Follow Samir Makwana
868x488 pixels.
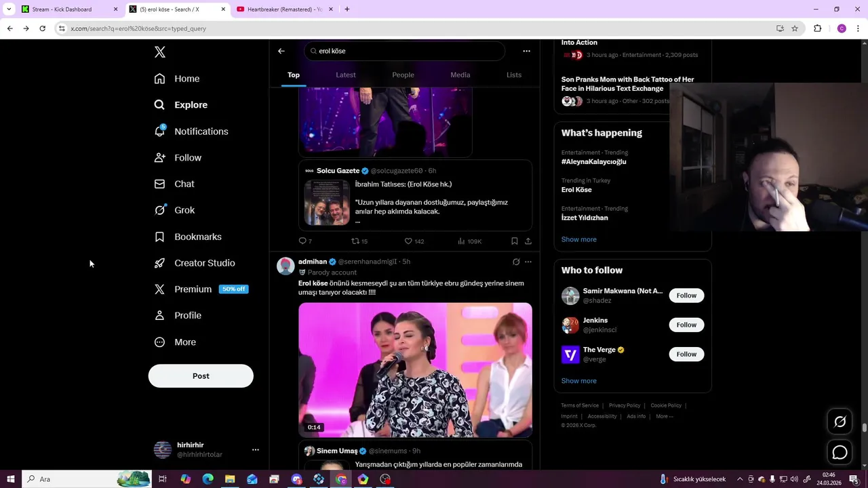686,296
